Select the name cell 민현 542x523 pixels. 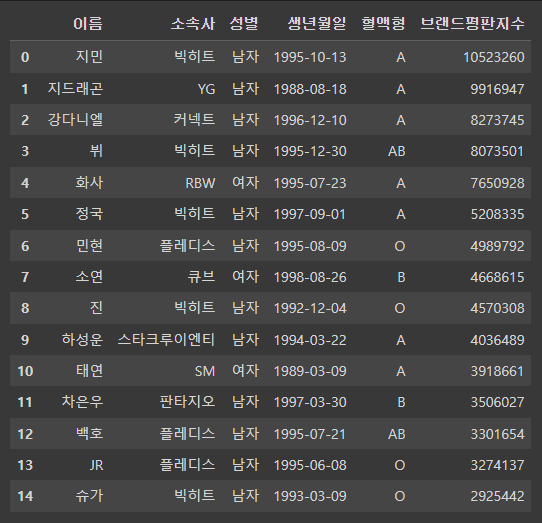point(89,246)
